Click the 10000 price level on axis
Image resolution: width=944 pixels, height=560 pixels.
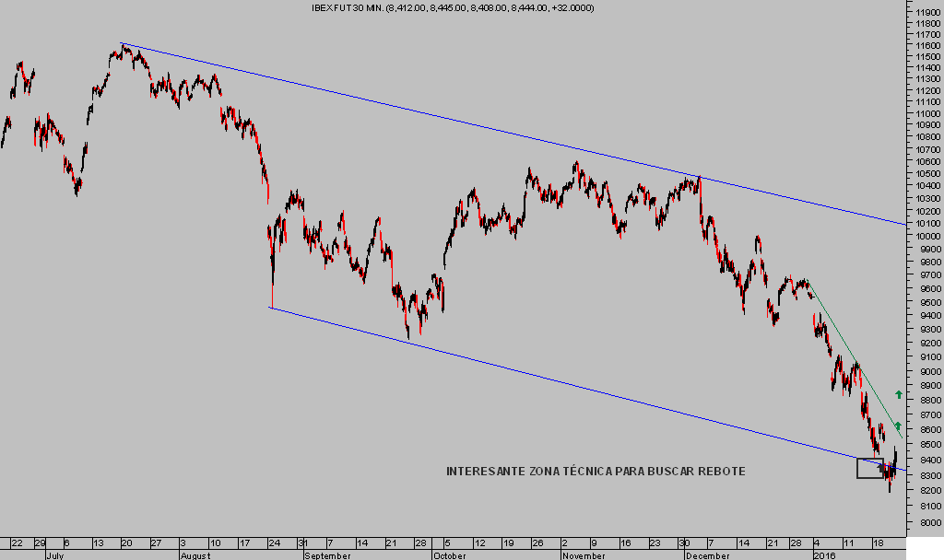click(x=926, y=236)
